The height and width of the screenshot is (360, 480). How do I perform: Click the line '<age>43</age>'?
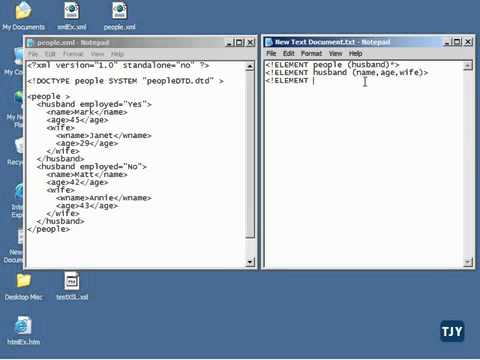[x=87, y=206]
